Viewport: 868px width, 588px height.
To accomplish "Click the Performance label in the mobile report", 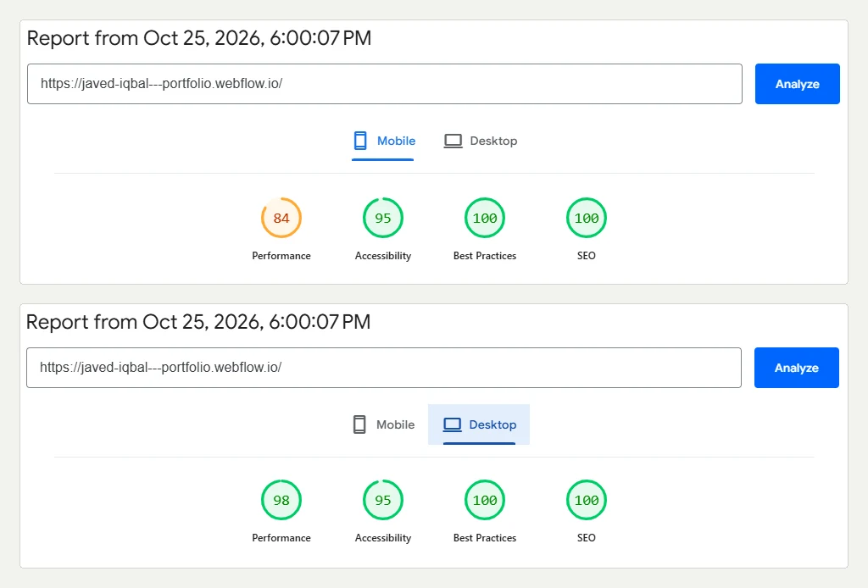I will point(281,256).
